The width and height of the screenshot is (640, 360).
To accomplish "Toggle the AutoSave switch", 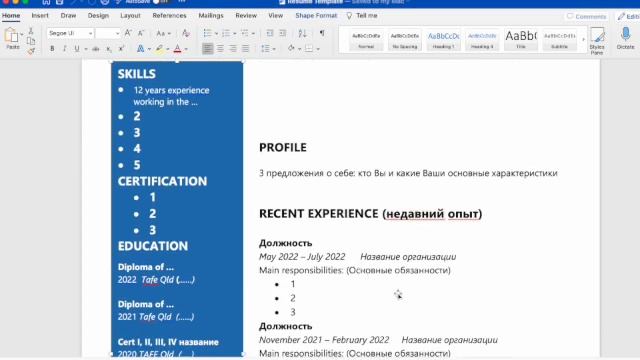I will click(x=161, y=2).
